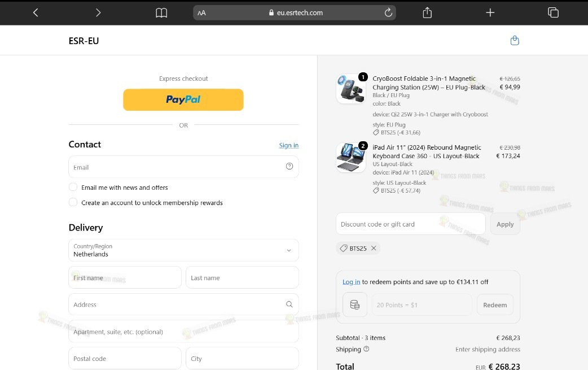
Task: Open the AA reader text-size menu
Action: click(202, 13)
